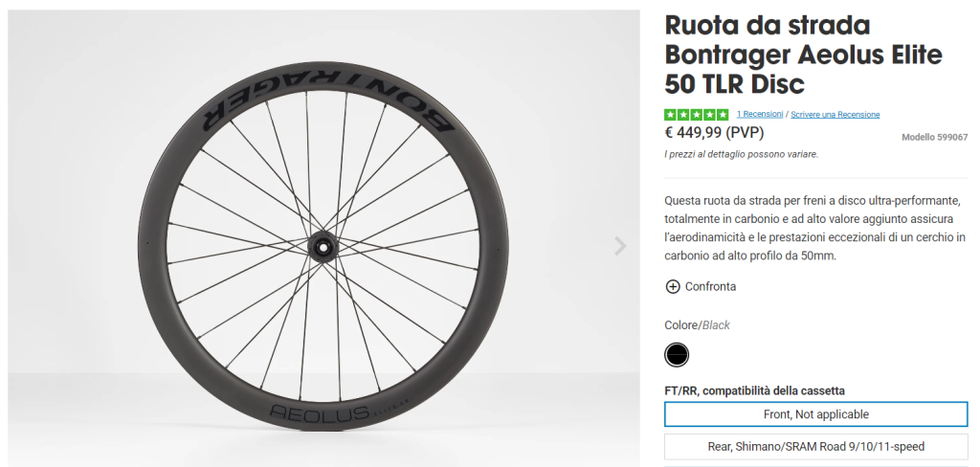Open Scrivere una Recensione link
The image size is (980, 467).
pyautogui.click(x=835, y=115)
